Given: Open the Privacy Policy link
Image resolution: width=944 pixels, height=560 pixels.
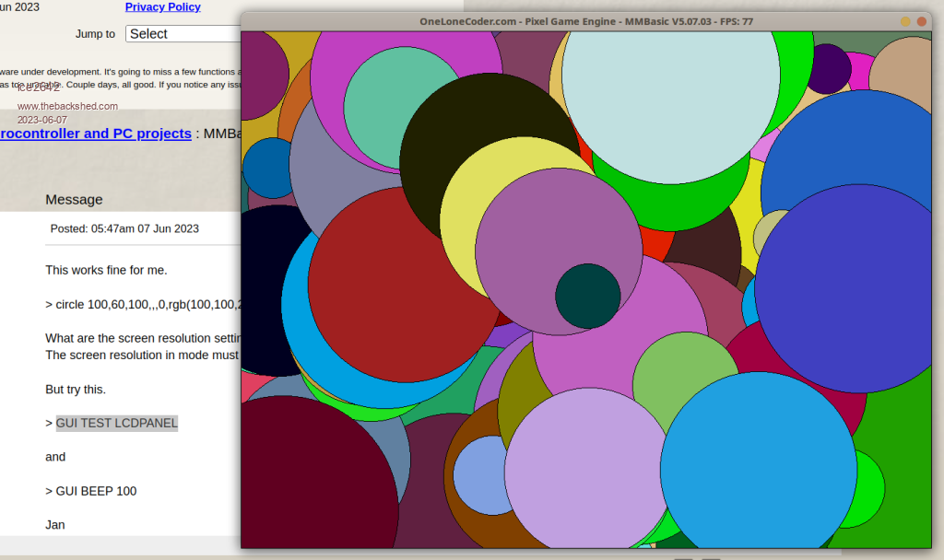Looking at the screenshot, I should pyautogui.click(x=162, y=7).
